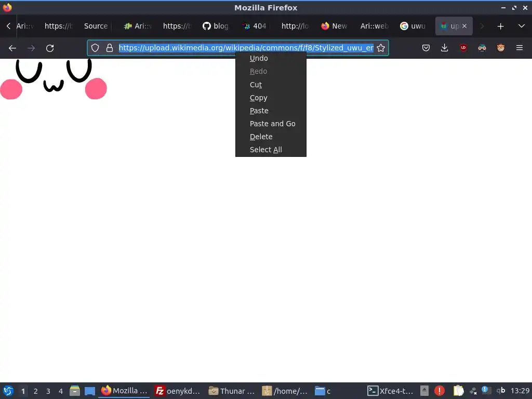Choose Delete from context menu

point(271,137)
